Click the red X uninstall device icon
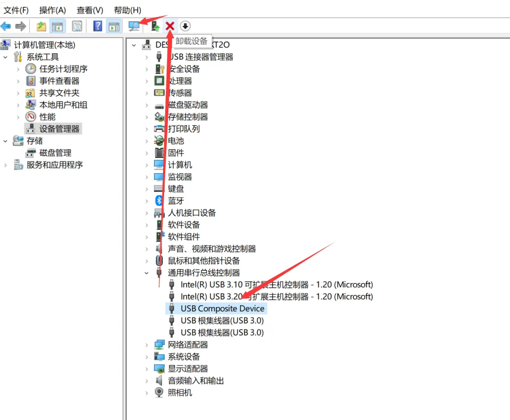The height and width of the screenshot is (420, 510). (170, 26)
